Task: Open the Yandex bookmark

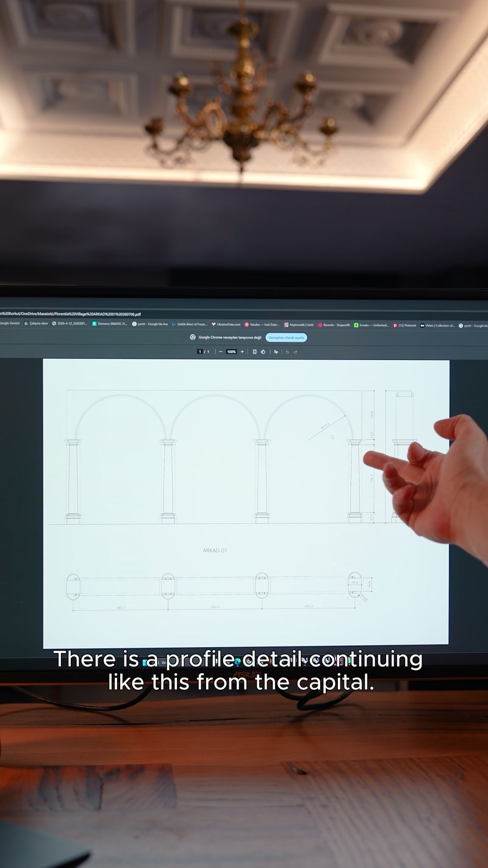Action: pos(262,325)
